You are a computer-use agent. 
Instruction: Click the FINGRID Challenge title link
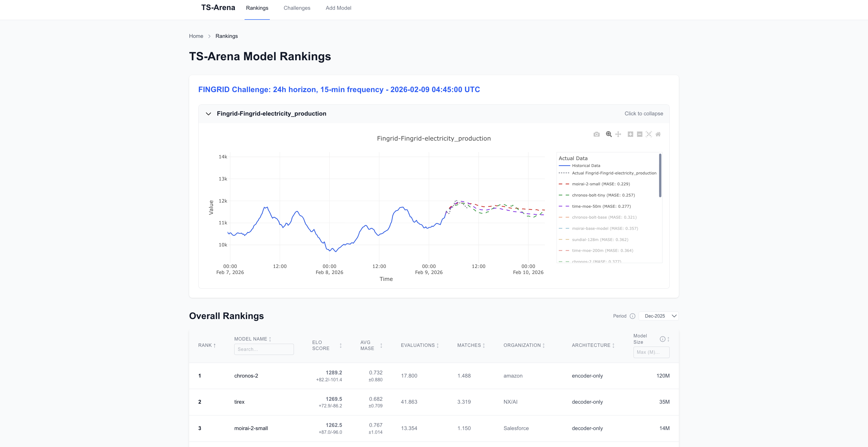(x=339, y=90)
